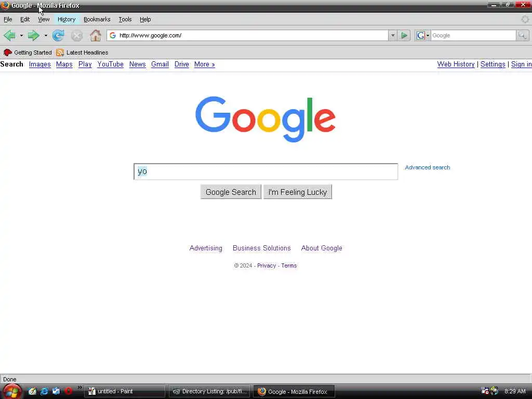This screenshot has width=532, height=399.
Task: Open the About Google footer link
Action: click(322, 248)
